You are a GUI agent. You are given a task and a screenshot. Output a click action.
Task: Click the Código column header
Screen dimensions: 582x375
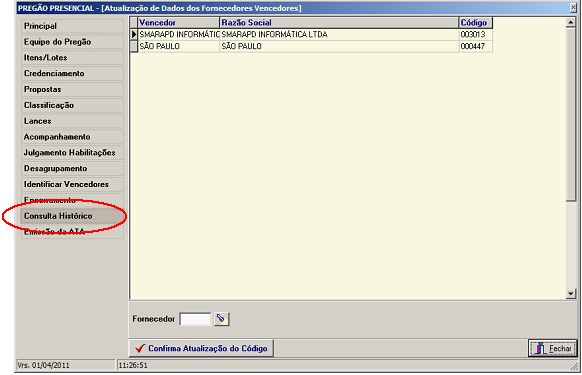(x=475, y=23)
